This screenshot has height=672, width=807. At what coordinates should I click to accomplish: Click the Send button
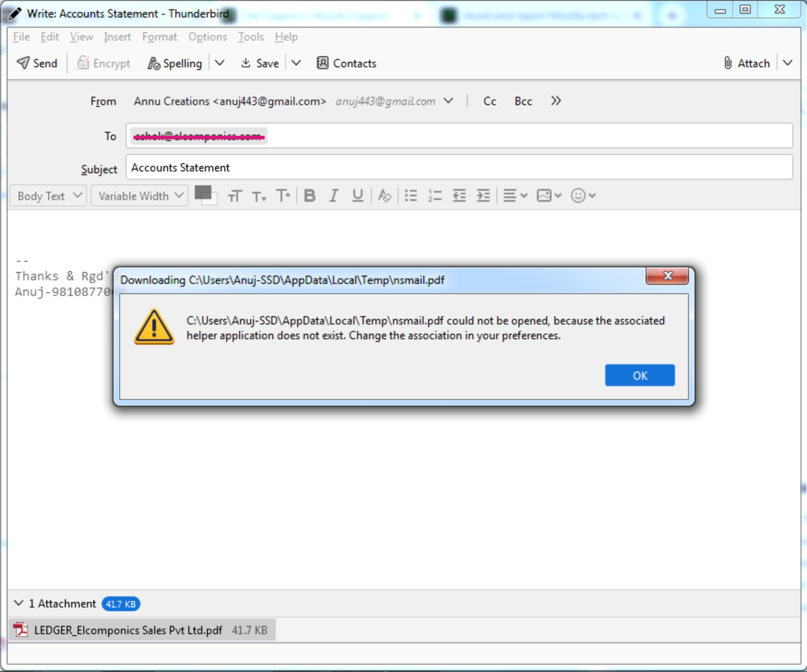pyautogui.click(x=37, y=63)
